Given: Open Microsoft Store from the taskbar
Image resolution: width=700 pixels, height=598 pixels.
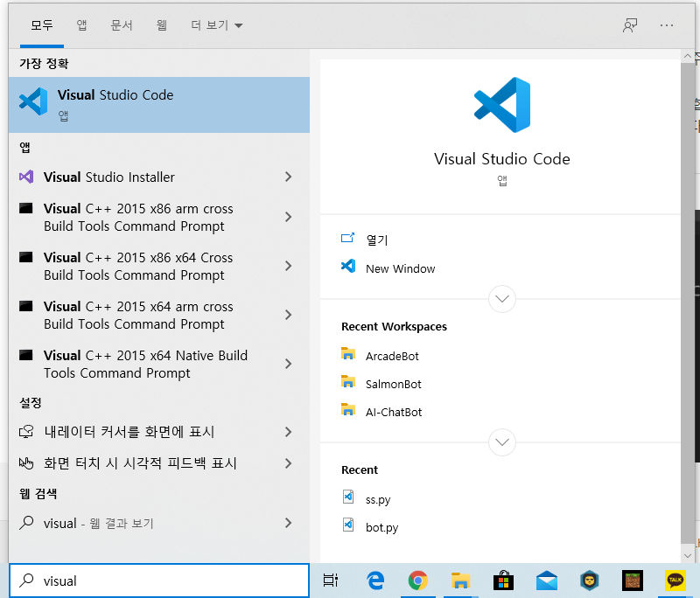Looking at the screenshot, I should tap(503, 581).
